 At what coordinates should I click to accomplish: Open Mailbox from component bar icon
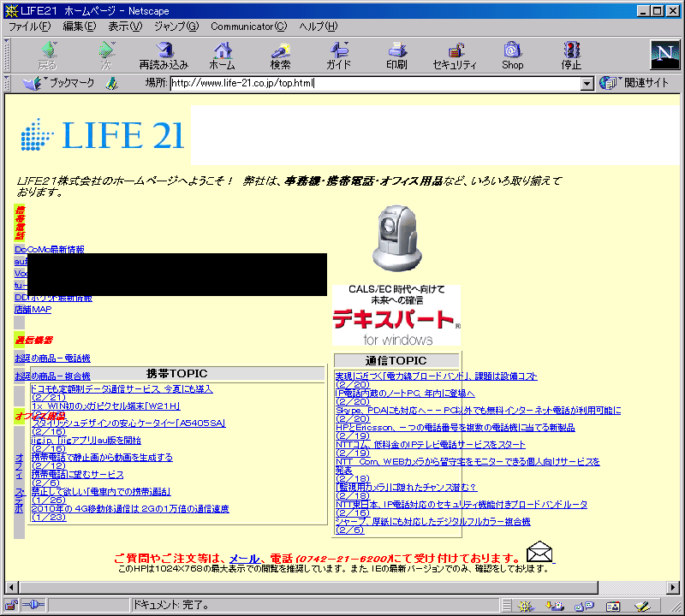[555, 606]
